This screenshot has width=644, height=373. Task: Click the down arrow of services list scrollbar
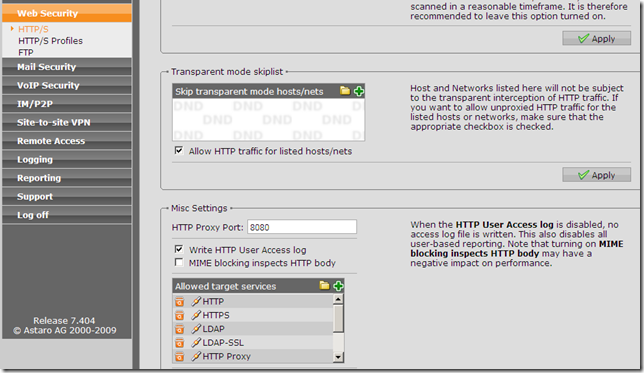tap(338, 357)
